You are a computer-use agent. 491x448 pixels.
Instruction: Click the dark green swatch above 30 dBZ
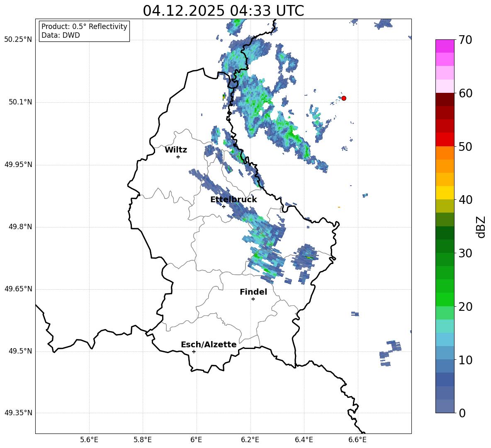(x=445, y=246)
